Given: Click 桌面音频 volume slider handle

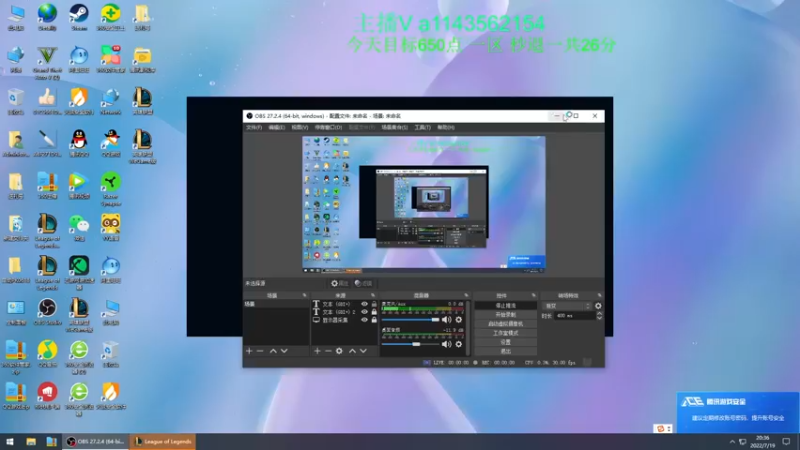Looking at the screenshot, I should coord(416,344).
